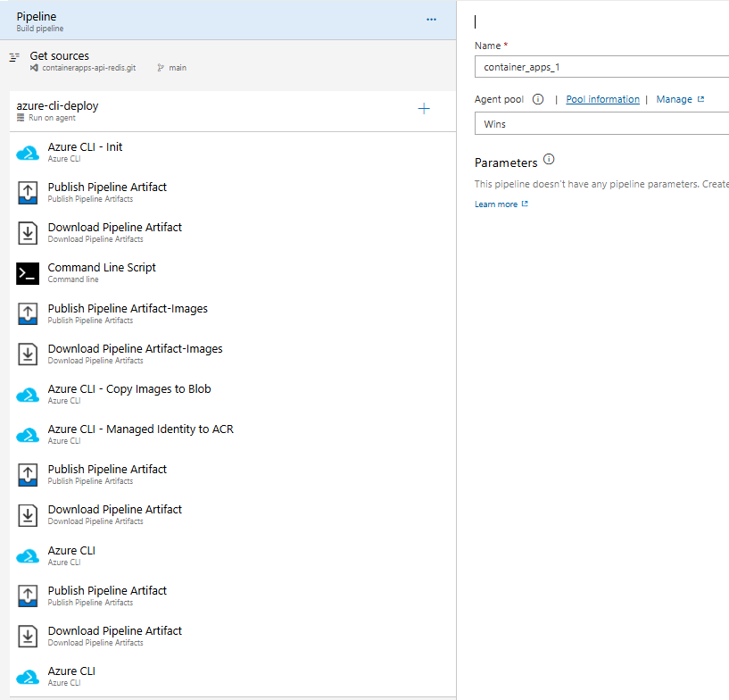Open the Manage agent pool link
This screenshot has width=729, height=700.
pos(675,99)
